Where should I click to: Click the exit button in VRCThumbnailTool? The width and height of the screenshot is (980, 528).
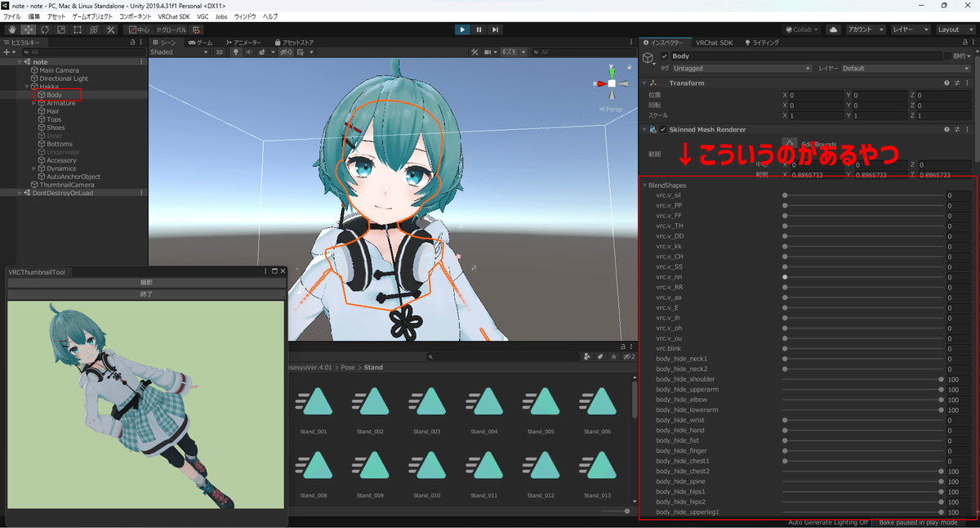[146, 293]
